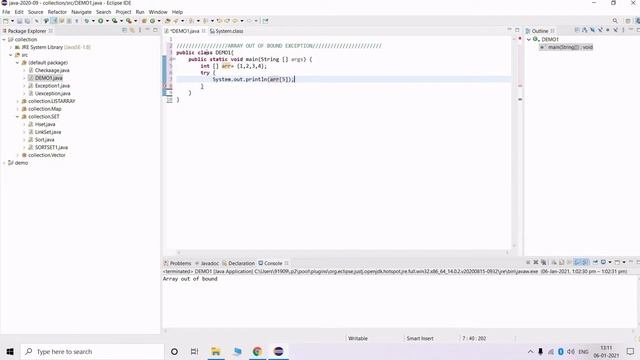The width and height of the screenshot is (640, 360).
Task: Expand the demo project
Action: pyautogui.click(x=4, y=163)
